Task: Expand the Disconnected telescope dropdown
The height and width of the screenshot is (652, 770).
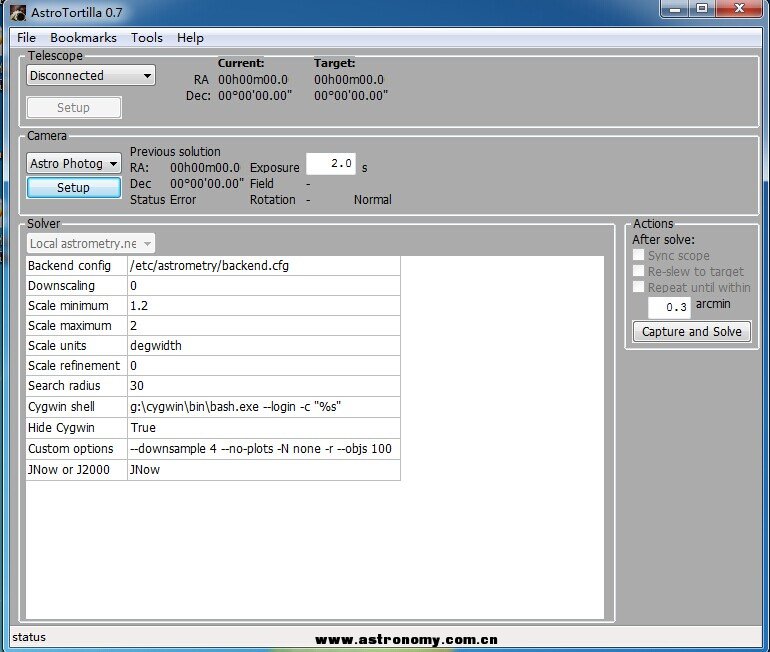Action: point(91,76)
